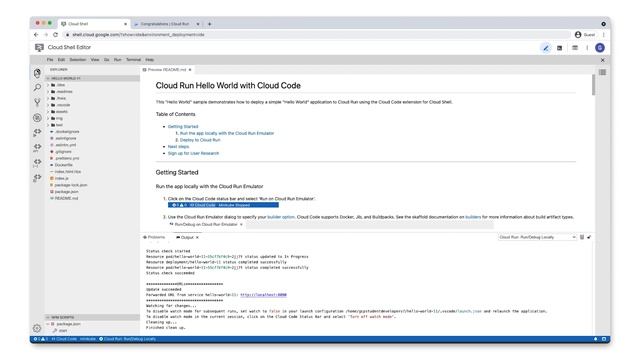This screenshot has height=360, width=640.
Task: Open .dockerignore file in explorer
Action: click(x=64, y=132)
